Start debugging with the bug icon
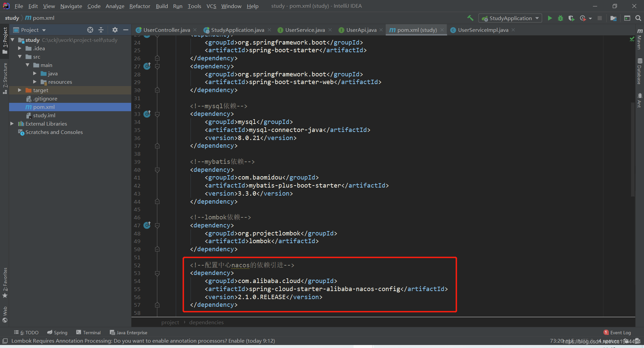The height and width of the screenshot is (348, 644). coord(560,18)
